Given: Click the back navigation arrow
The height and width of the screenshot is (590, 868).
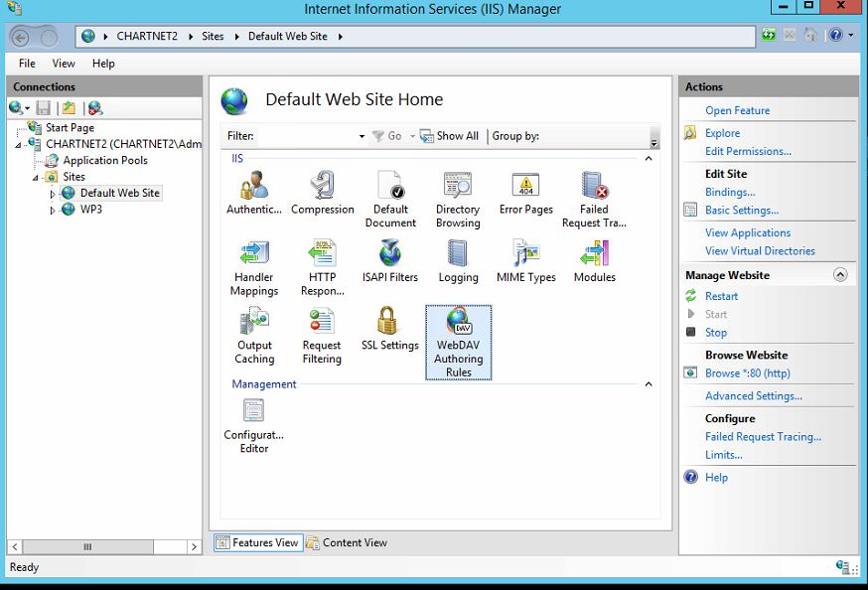Looking at the screenshot, I should [x=21, y=38].
